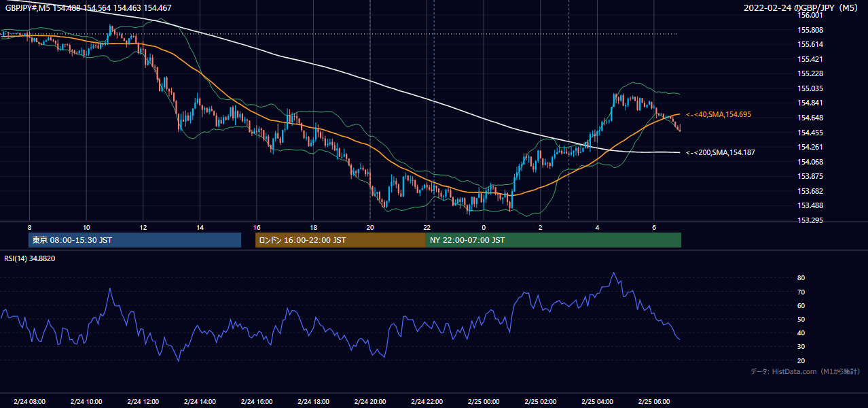Click price axis value 153.295
This screenshot has width=868, height=408.
[810, 220]
